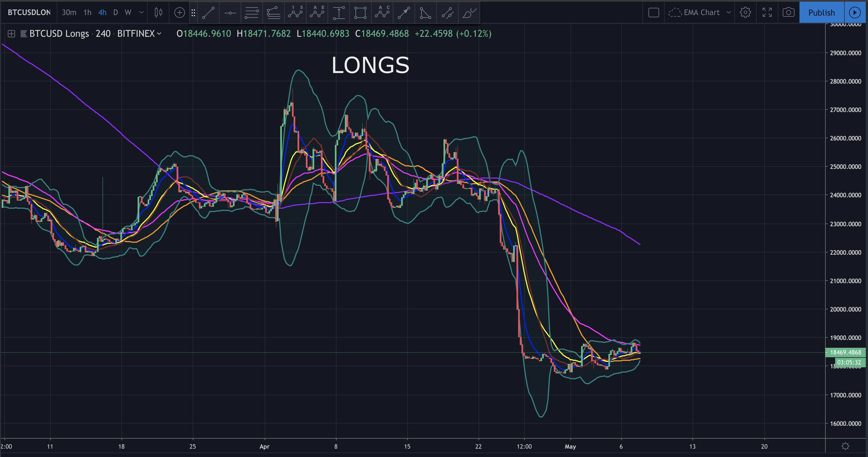Viewport: 868px width, 457px height.
Task: Switch to the weekly W interval
Action: pos(128,13)
